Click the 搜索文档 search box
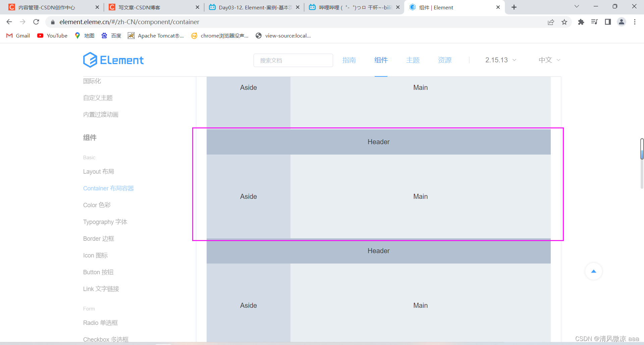Viewport: 644px width, 345px height. [x=293, y=60]
